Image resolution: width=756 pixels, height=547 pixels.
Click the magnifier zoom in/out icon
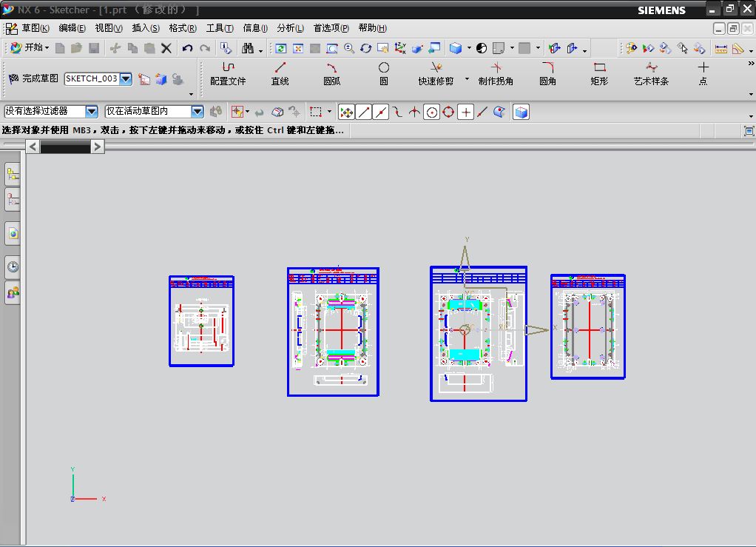point(349,48)
